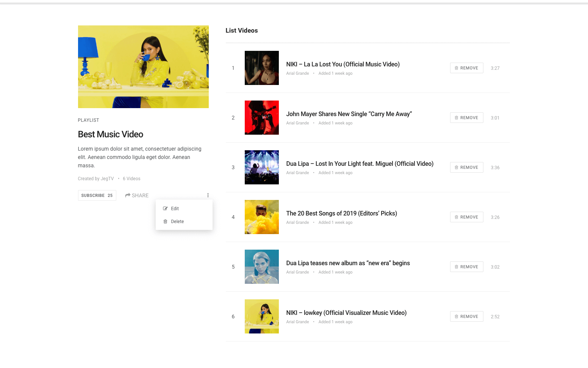Subscribe to the playlist
This screenshot has width=588, height=368.
coord(97,195)
